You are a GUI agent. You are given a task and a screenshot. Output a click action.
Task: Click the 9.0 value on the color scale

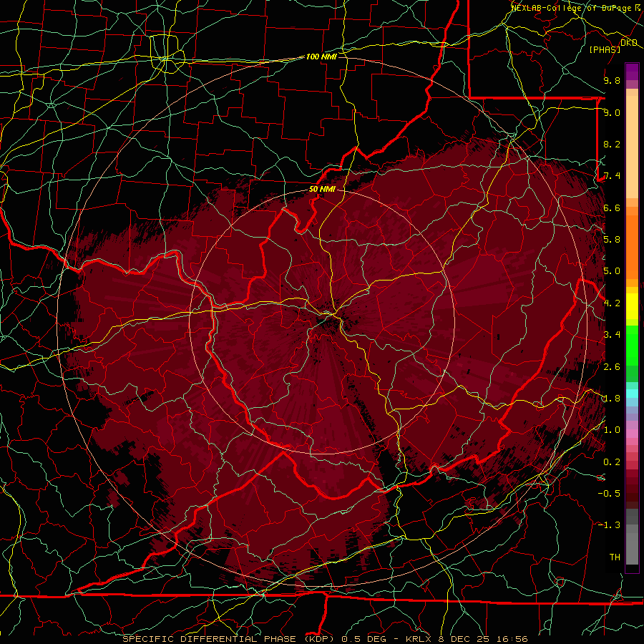click(x=612, y=112)
